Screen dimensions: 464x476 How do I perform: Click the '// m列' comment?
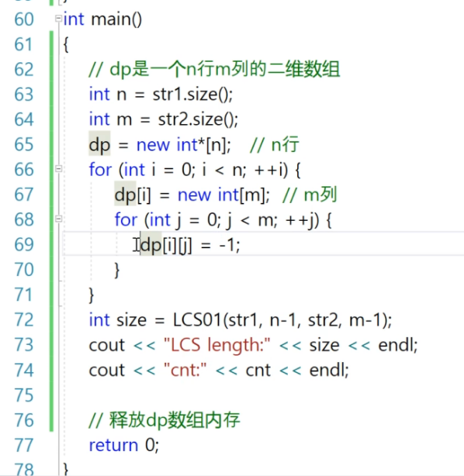pyautogui.click(x=310, y=195)
